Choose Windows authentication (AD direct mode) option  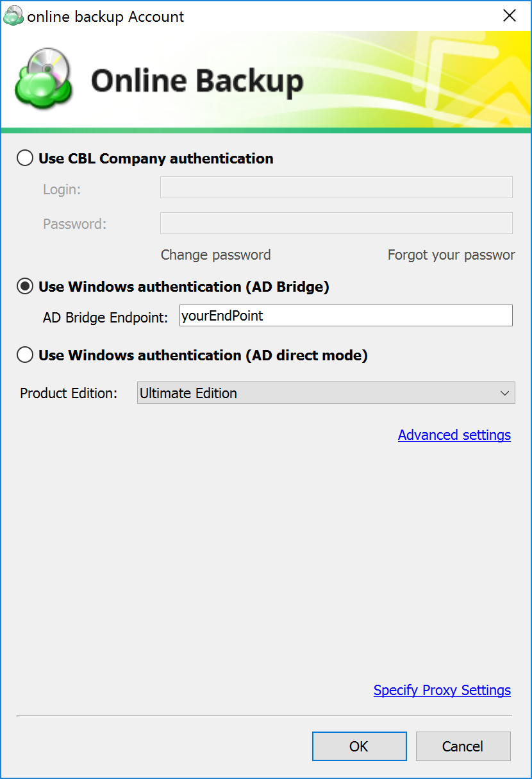point(25,355)
